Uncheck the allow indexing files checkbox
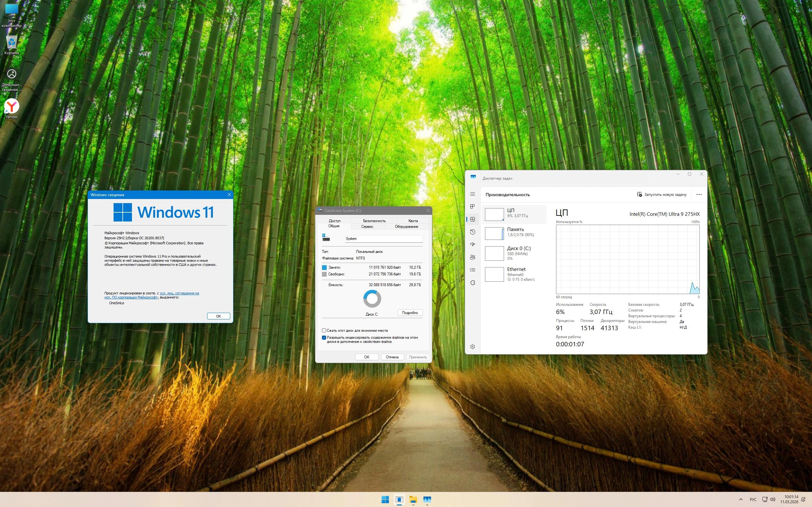The height and width of the screenshot is (507, 812). (324, 338)
